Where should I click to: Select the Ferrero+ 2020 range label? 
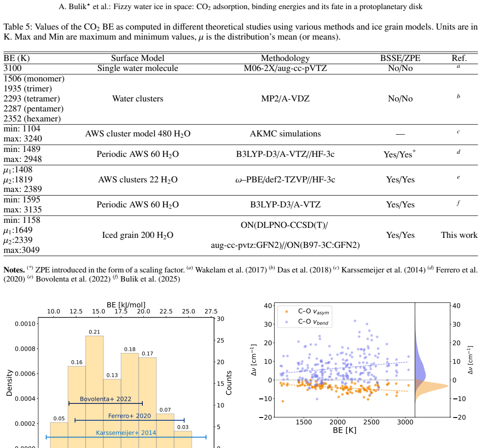130,416
